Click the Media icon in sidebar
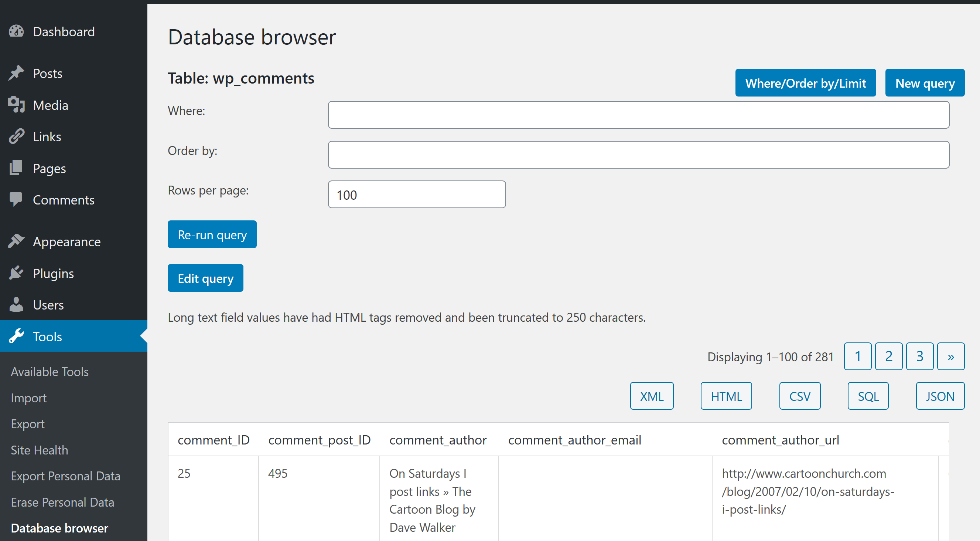980x541 pixels. click(x=16, y=105)
